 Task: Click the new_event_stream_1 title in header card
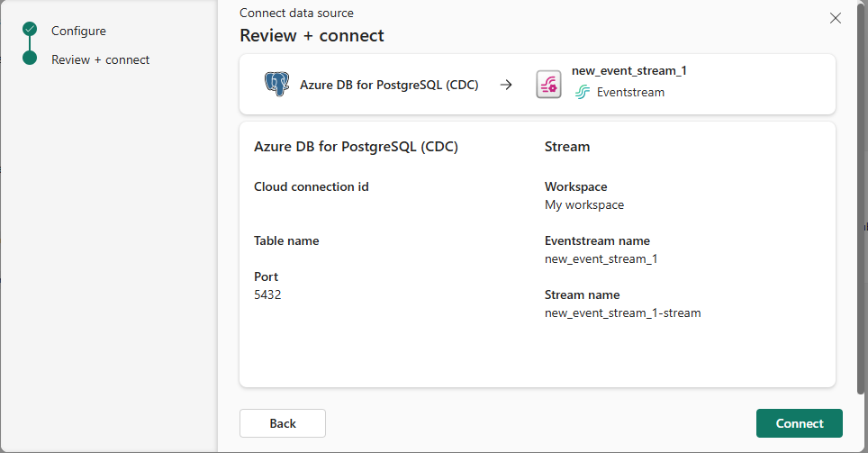pos(628,70)
